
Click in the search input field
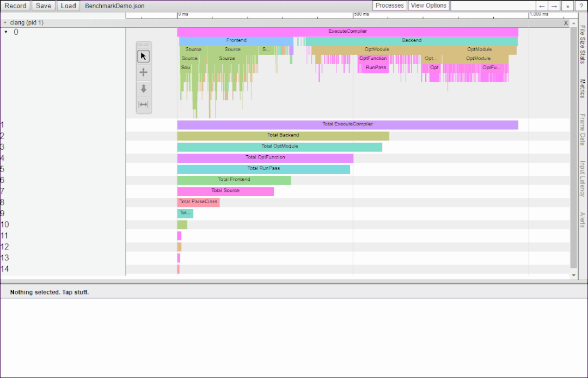(x=493, y=6)
